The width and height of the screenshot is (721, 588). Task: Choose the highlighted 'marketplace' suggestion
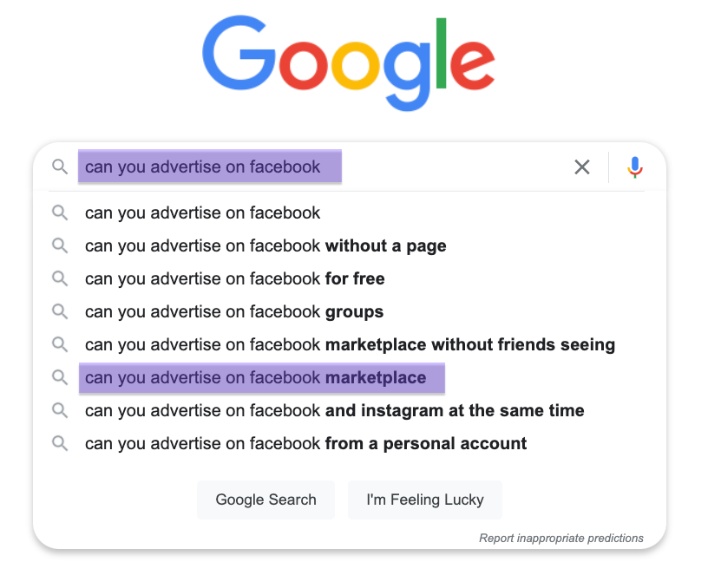click(256, 377)
